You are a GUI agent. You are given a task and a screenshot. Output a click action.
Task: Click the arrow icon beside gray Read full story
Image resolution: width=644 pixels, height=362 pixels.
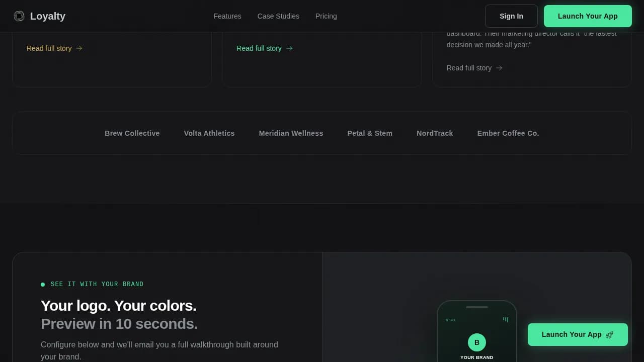(x=499, y=68)
